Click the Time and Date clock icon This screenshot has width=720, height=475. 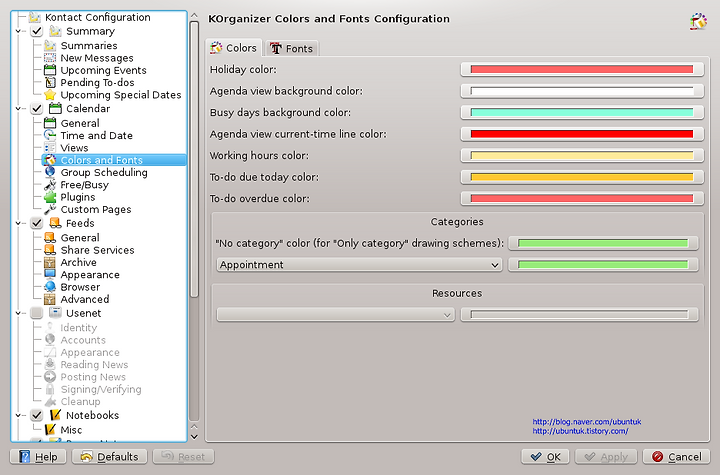(x=50, y=136)
